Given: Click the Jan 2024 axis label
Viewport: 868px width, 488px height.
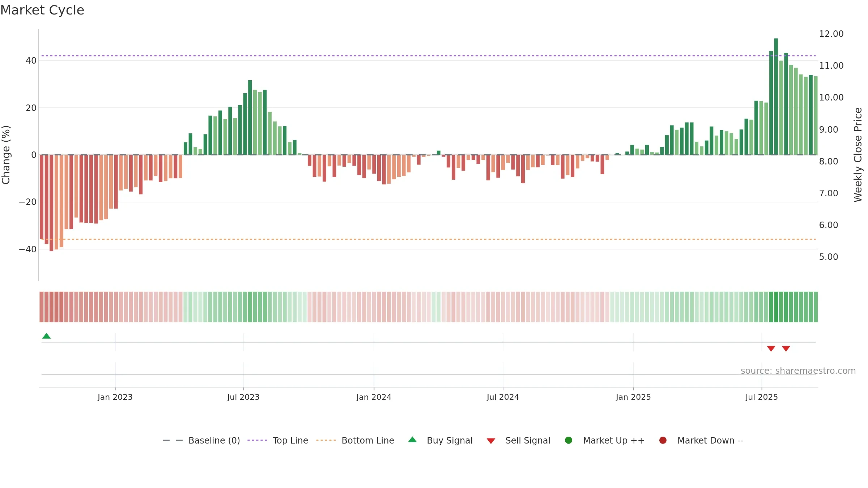Looking at the screenshot, I should 374,397.
